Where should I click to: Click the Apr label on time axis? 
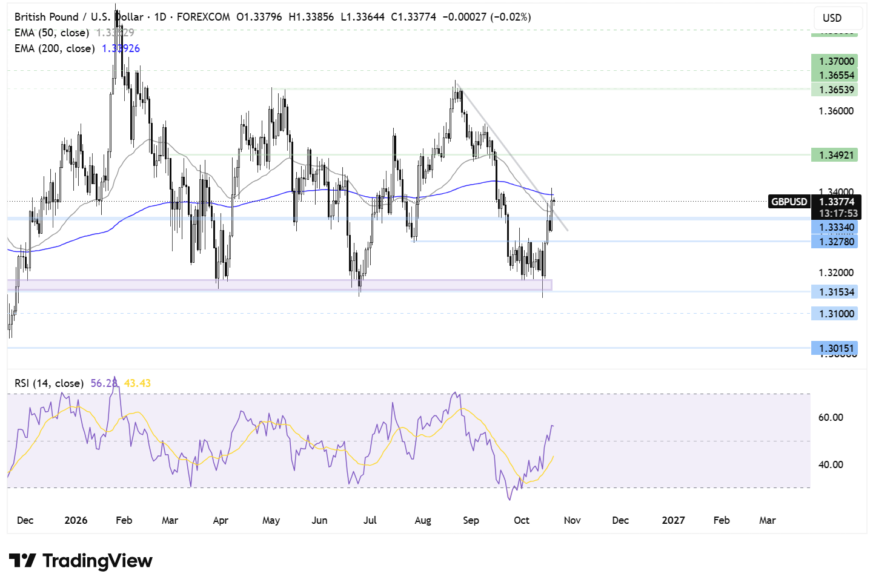(x=221, y=520)
